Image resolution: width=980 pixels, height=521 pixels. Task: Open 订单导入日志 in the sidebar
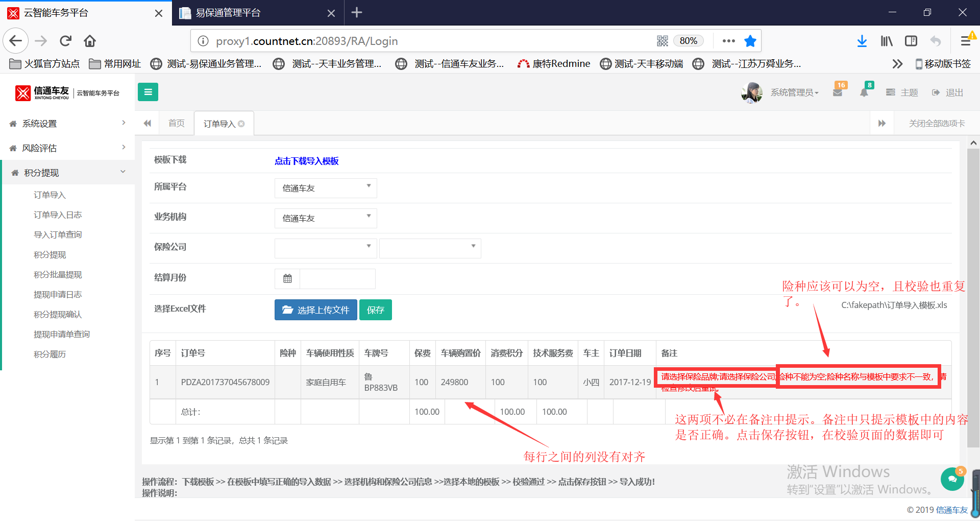58,215
